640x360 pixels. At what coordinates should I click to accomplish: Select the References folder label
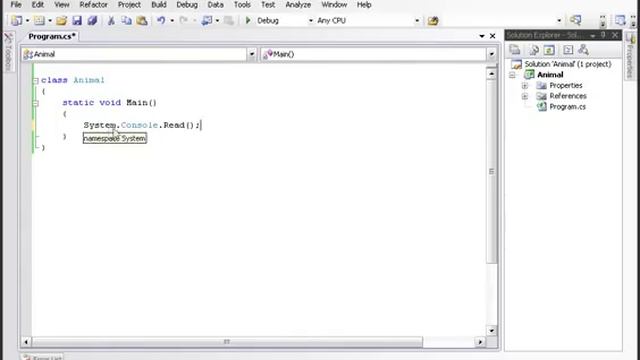(568, 96)
